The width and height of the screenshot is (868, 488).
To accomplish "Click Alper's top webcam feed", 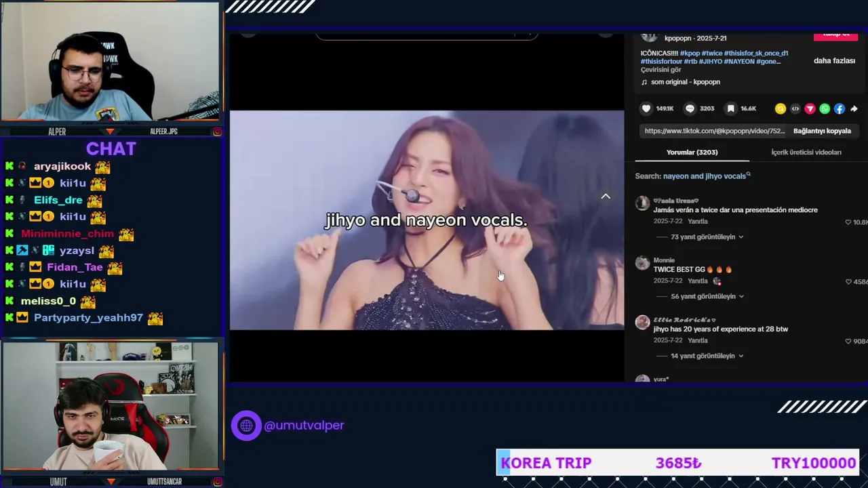I will 110,62.
